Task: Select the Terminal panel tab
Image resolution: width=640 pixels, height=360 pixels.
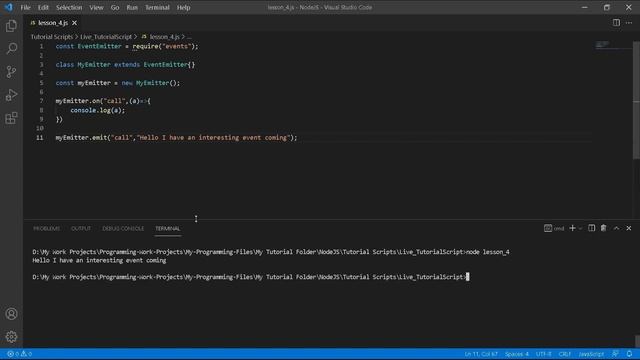Action: coord(167,229)
